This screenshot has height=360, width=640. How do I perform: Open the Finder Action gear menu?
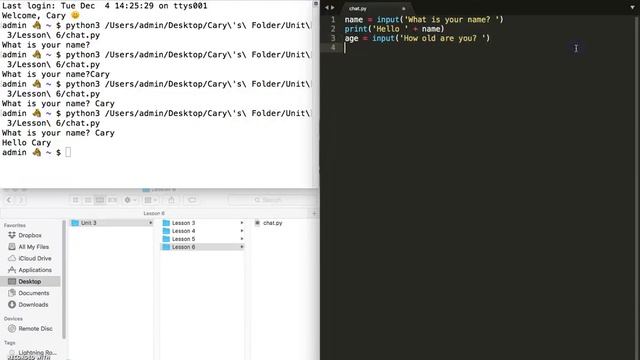[130, 200]
